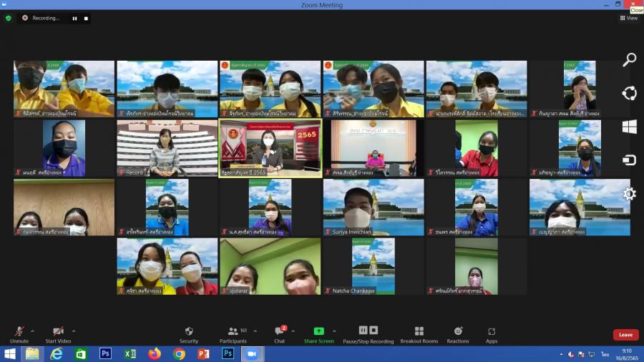644x362 pixels.
Task: Stop recording using the top stop button
Action: pyautogui.click(x=86, y=18)
